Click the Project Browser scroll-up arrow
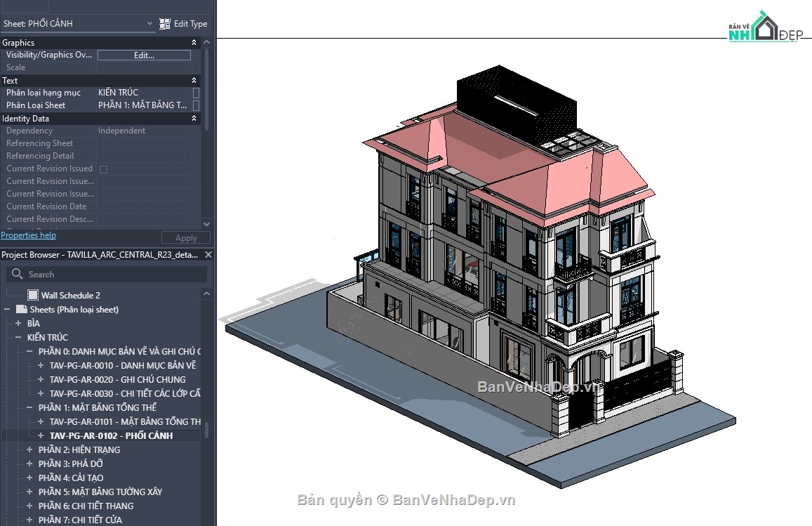The image size is (812, 526). coord(206,294)
